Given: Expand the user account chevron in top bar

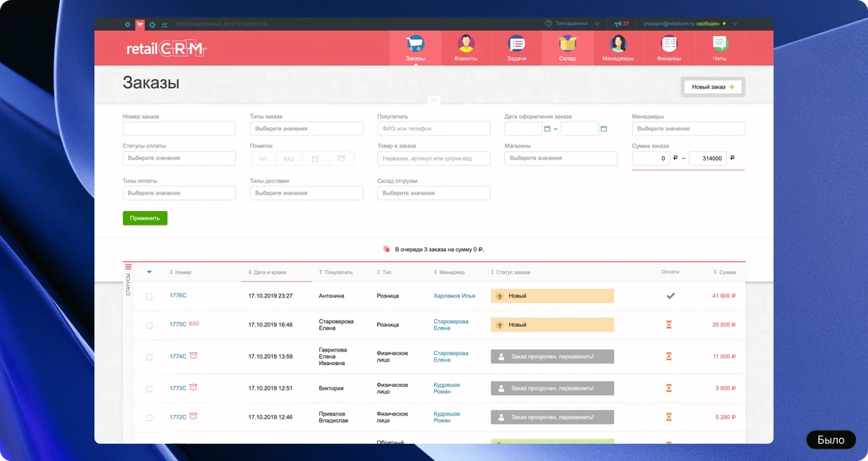Looking at the screenshot, I should 735,24.
